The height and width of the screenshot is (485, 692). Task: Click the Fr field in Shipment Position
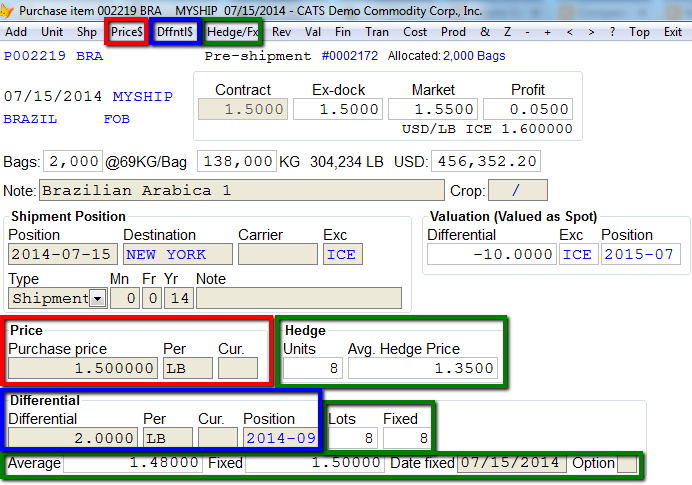click(x=151, y=298)
